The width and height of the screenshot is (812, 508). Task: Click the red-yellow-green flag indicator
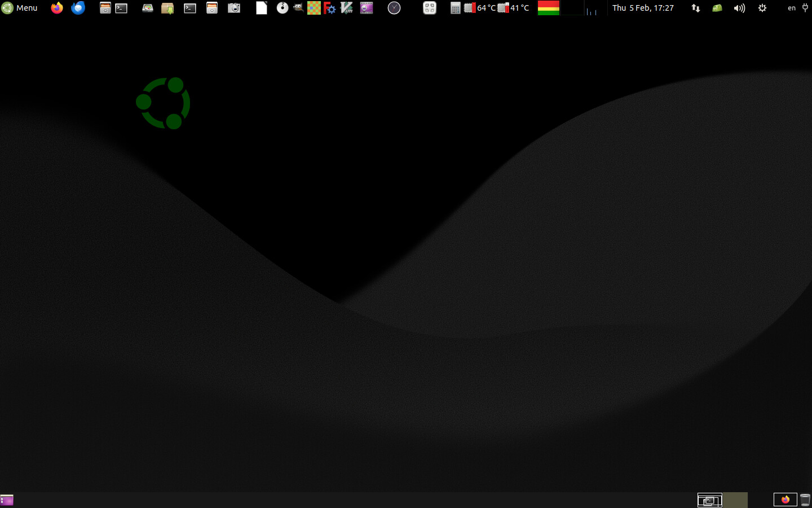click(548, 8)
